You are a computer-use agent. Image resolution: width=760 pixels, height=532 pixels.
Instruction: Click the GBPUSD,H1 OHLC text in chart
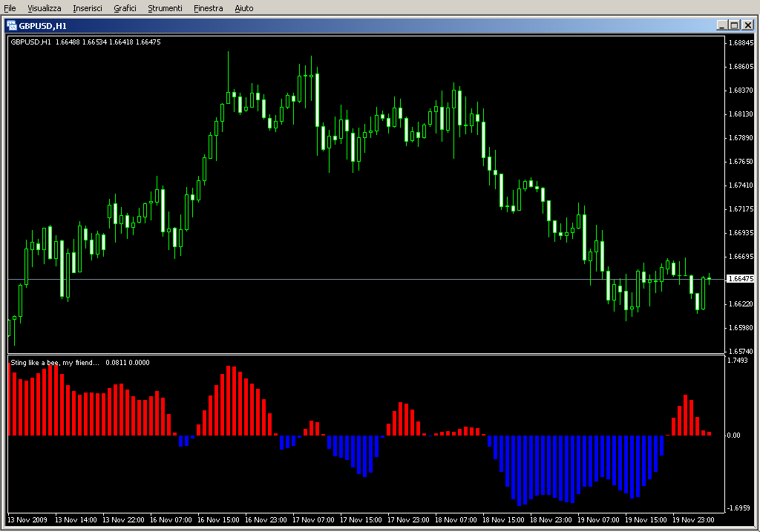[x=85, y=42]
